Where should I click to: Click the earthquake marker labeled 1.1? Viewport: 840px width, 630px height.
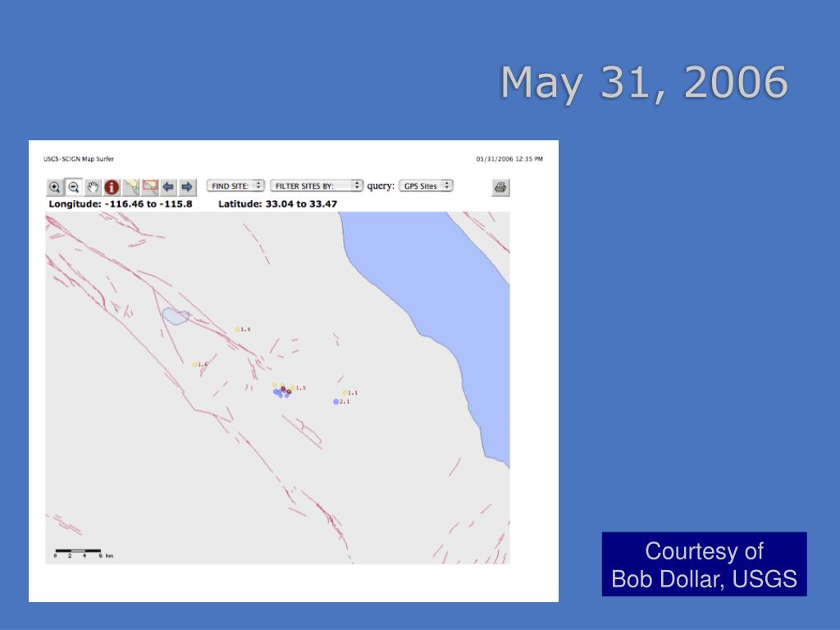point(345,393)
